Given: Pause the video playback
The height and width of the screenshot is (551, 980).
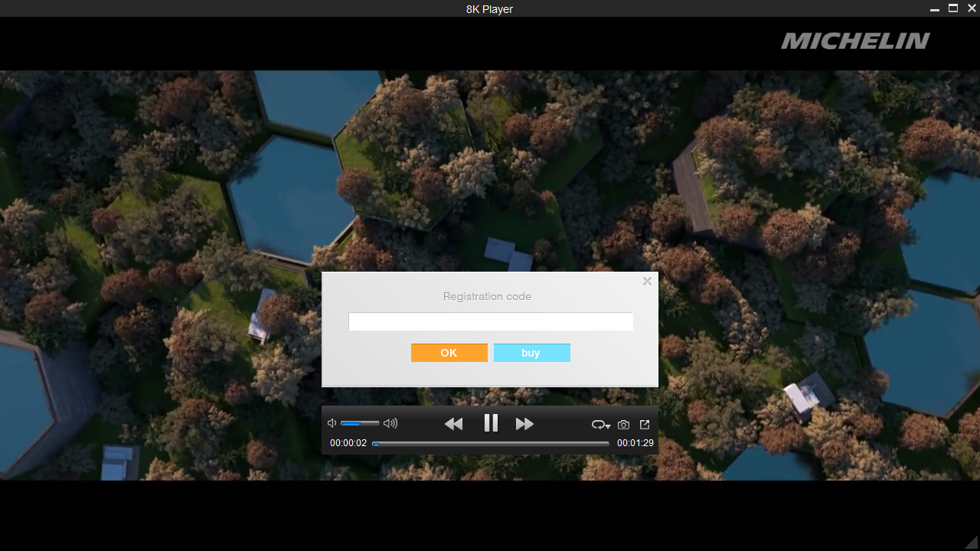Looking at the screenshot, I should click(491, 423).
